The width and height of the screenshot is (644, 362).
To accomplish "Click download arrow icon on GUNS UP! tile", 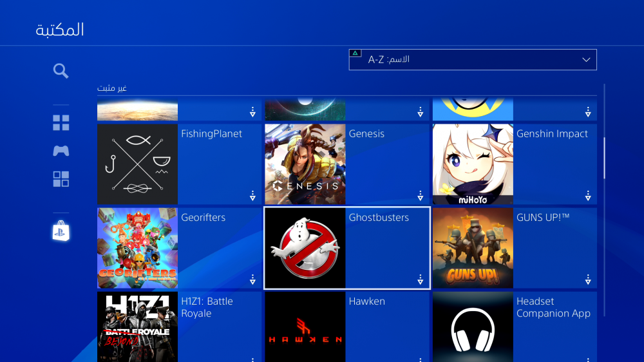I will [588, 280].
